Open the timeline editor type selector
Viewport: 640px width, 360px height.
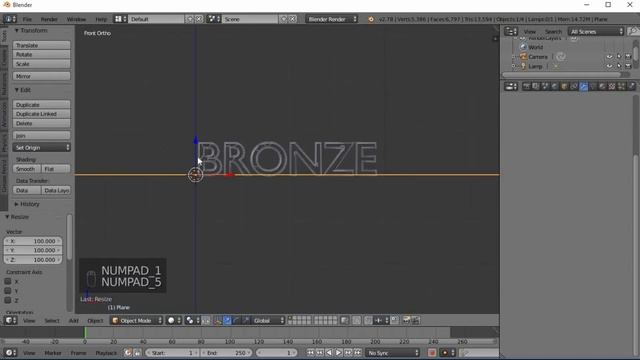pyautogui.click(x=10, y=353)
